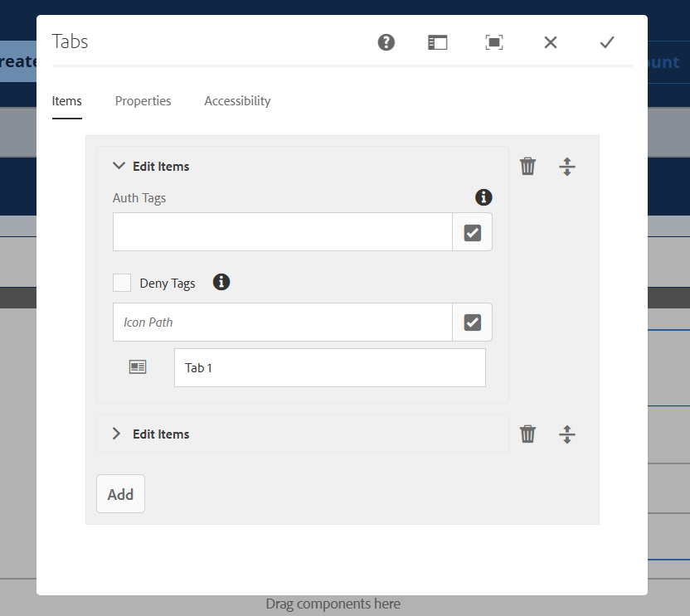Screen dimensions: 690x616
Task: Toggle the side panel layout icon
Action: click(438, 41)
